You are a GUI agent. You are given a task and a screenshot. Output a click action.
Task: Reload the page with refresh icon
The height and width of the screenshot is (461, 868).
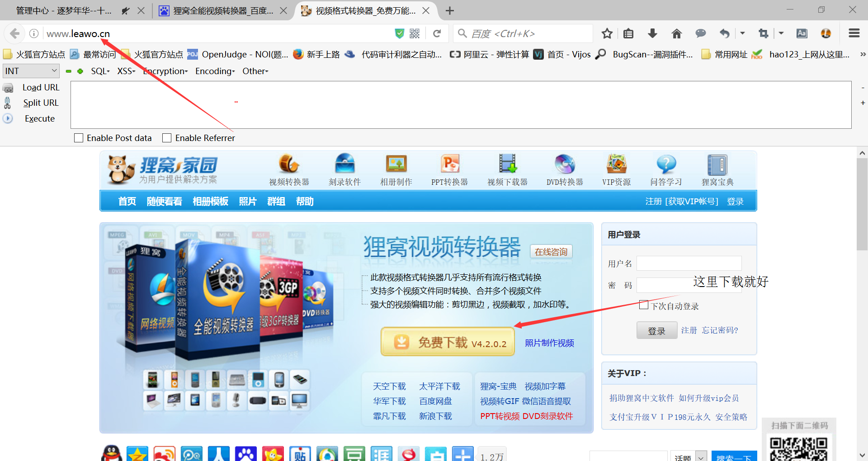click(x=437, y=33)
